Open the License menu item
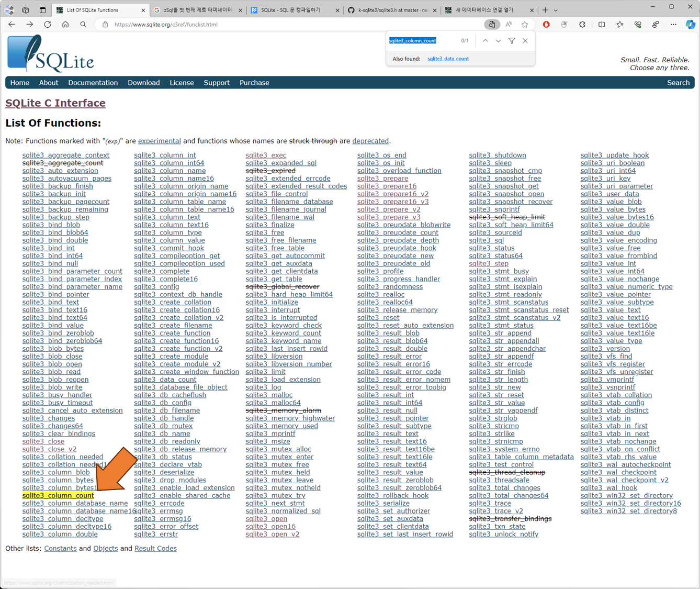The width and height of the screenshot is (700, 589). (182, 83)
